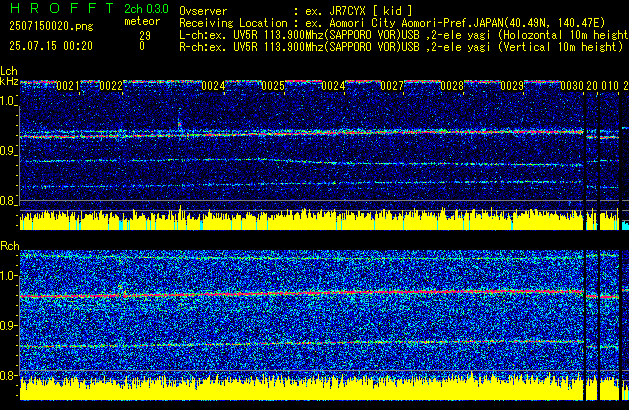Click the 0021 time marker
The width and height of the screenshot is (629, 410).
point(68,86)
